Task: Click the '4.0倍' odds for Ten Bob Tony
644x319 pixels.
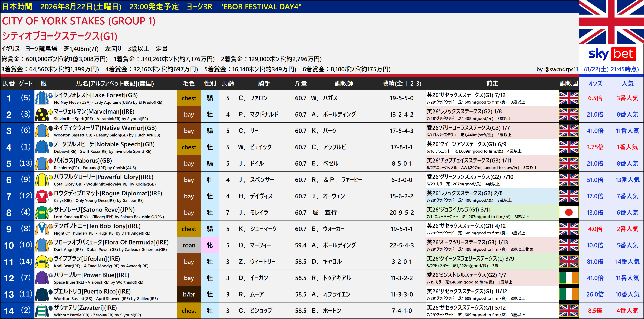Action: tap(595, 229)
